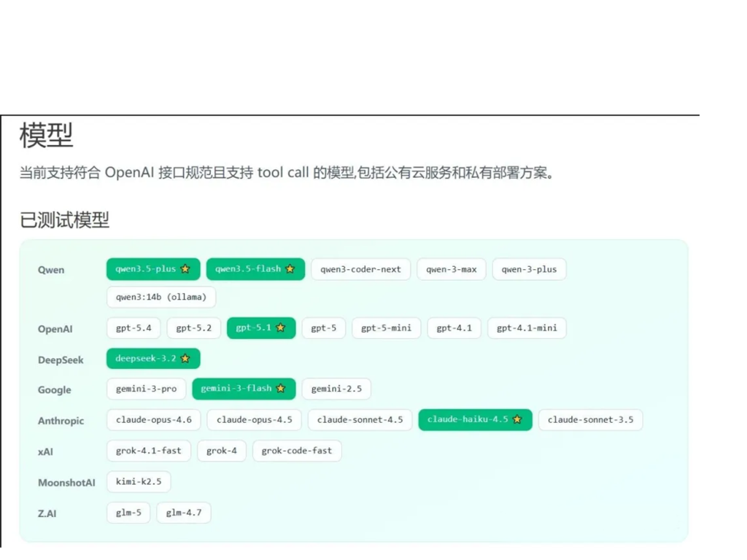Viewport: 747px width, 560px height.
Task: Choose the glm-4.7 model chip
Action: pyautogui.click(x=184, y=513)
